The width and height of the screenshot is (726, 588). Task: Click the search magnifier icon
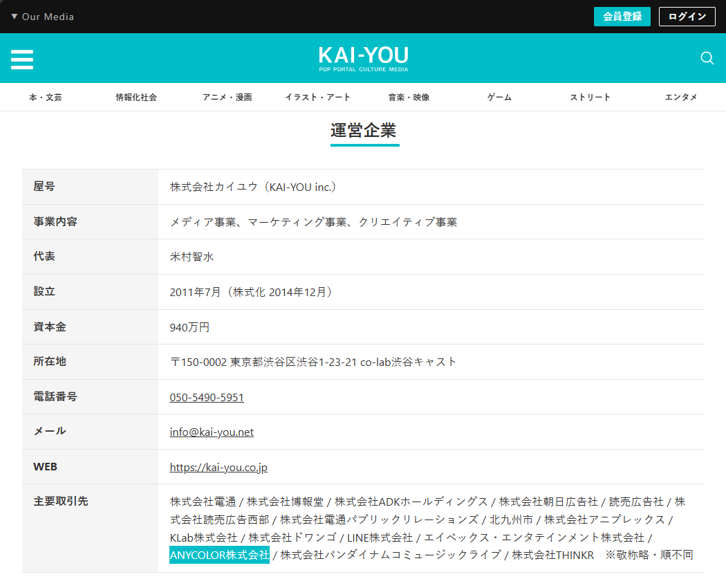click(x=707, y=58)
